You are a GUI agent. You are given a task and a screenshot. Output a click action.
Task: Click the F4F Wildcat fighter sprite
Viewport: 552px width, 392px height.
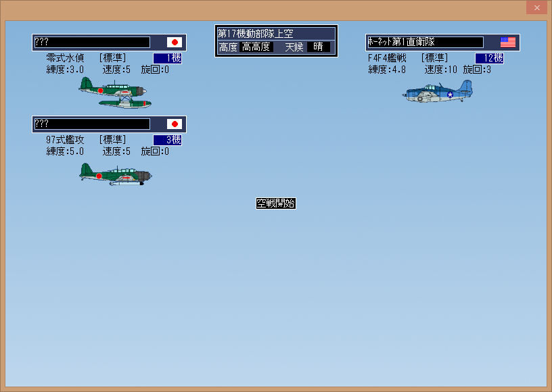[x=437, y=91]
